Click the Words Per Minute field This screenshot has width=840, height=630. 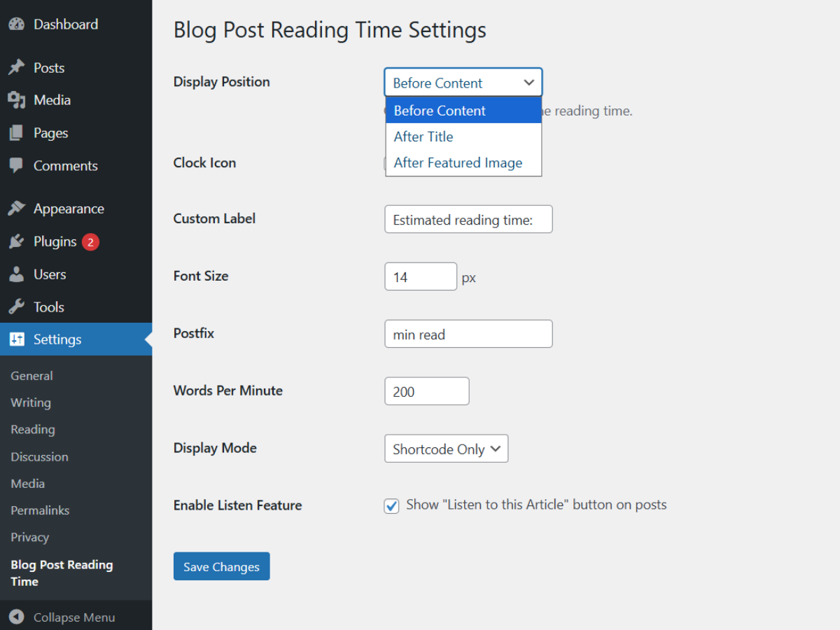pos(426,391)
